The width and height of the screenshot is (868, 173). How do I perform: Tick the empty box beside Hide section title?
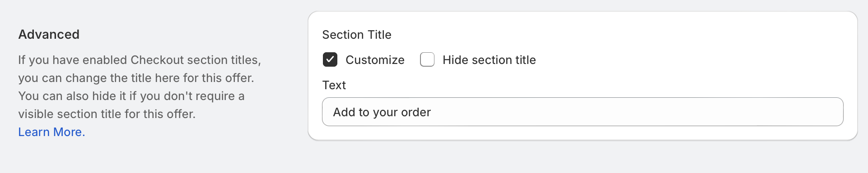coord(427,59)
